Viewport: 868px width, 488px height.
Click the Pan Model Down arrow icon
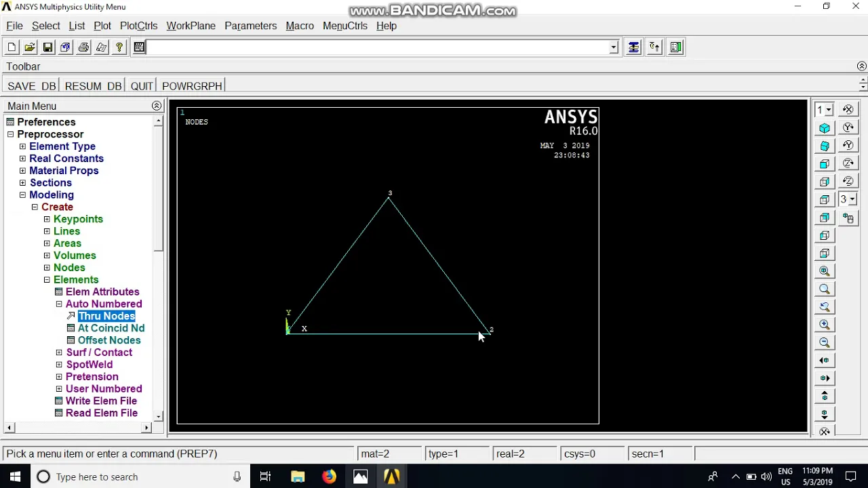click(825, 414)
